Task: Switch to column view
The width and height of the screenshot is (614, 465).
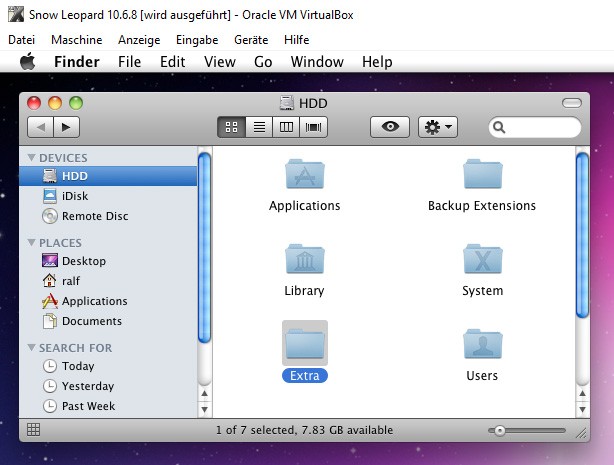Action: (286, 127)
